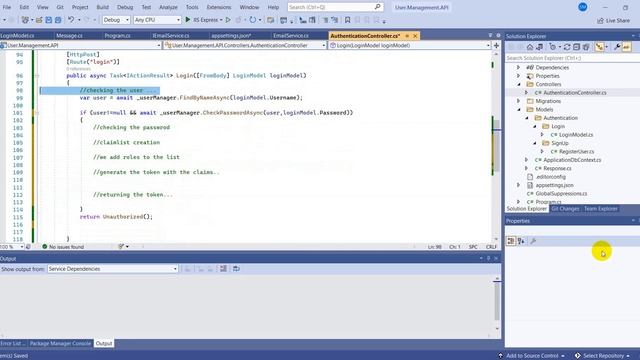640x360 pixels.
Task: Click the CRLF line ending indicator
Action: [491, 247]
